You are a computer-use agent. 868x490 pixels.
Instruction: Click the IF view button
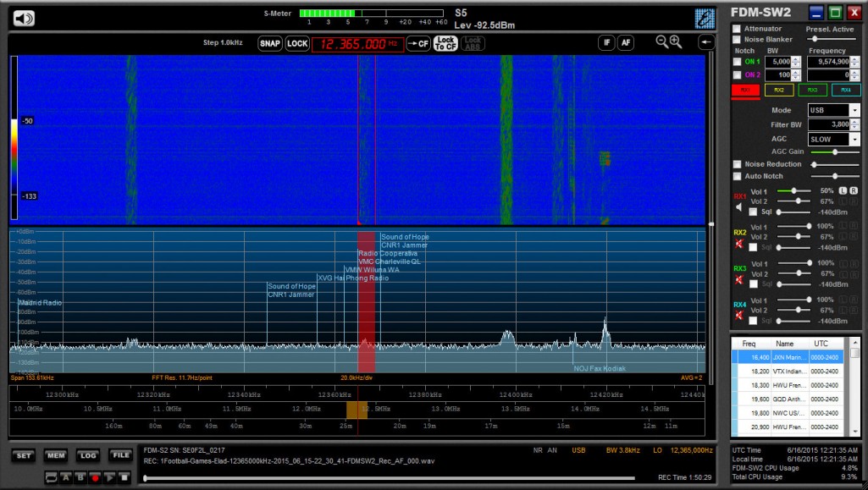tap(606, 42)
